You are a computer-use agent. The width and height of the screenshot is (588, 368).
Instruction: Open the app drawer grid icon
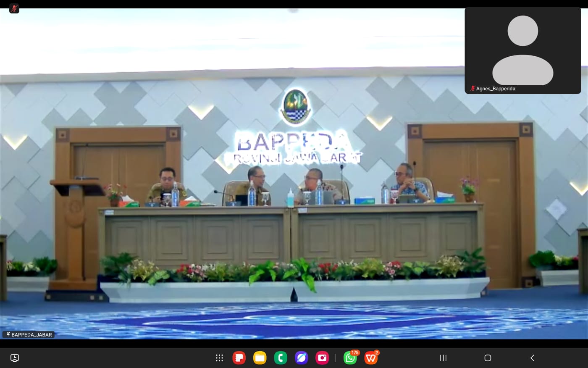click(x=219, y=358)
